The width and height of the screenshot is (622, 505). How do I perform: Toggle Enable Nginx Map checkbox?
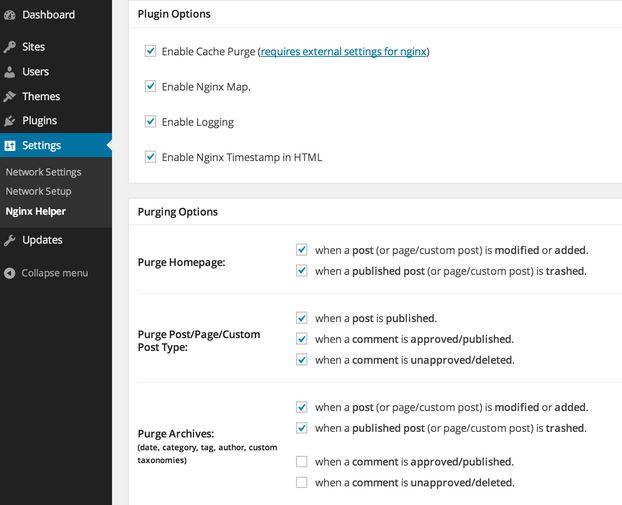tap(150, 86)
